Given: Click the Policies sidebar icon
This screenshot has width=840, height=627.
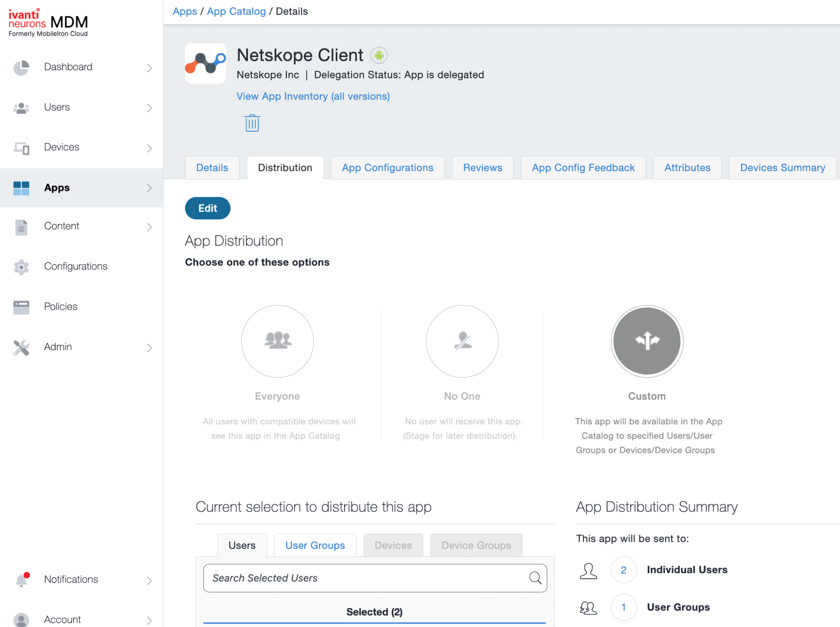Looking at the screenshot, I should pyautogui.click(x=21, y=307).
